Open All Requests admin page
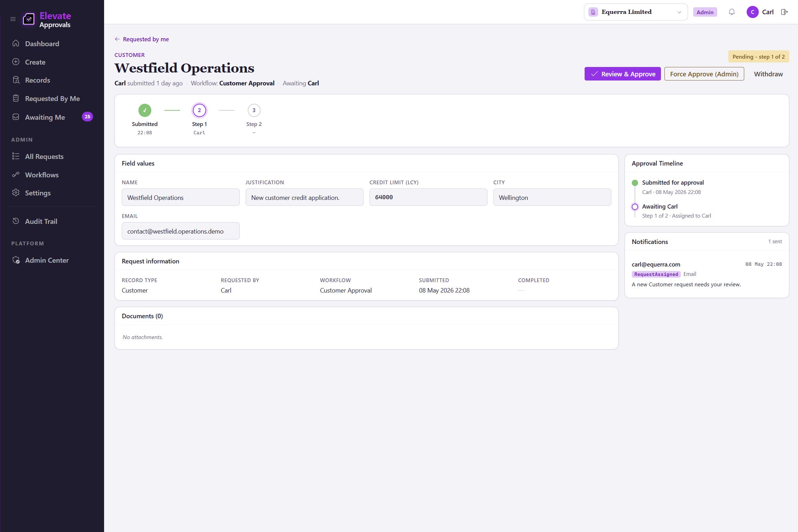Image resolution: width=798 pixels, height=532 pixels. tap(52, 157)
